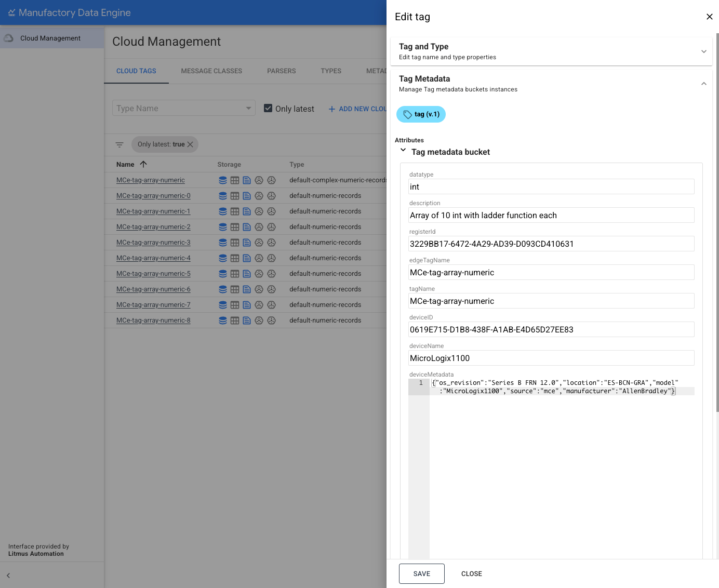Select the blue document storage icon for MCe-tag-array-numeric-1
The image size is (719, 588).
[247, 211]
